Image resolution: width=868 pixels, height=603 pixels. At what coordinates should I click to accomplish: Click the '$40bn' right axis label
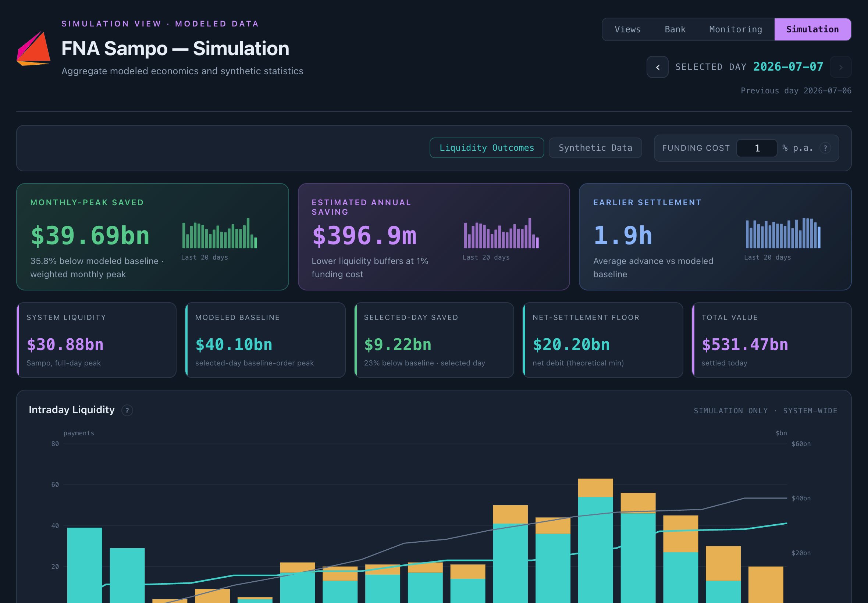coord(801,498)
